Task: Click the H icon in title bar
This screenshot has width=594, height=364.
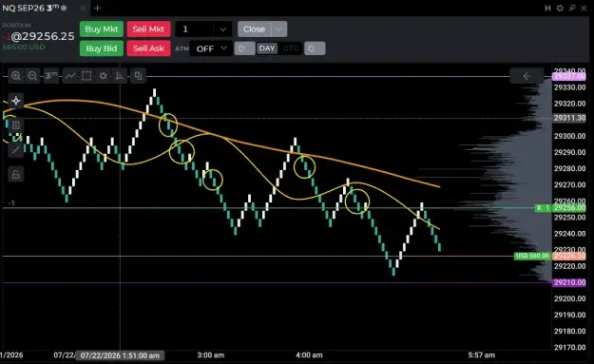Action: pos(547,8)
